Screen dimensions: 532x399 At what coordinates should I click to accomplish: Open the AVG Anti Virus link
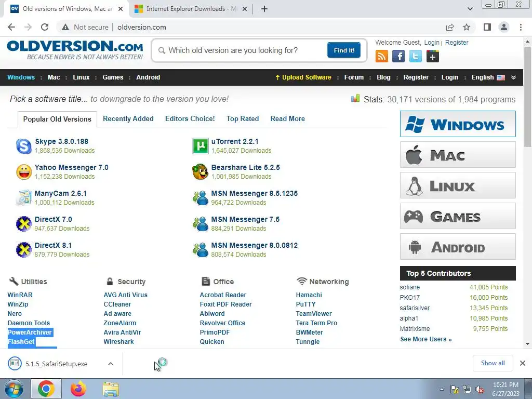[126, 295]
